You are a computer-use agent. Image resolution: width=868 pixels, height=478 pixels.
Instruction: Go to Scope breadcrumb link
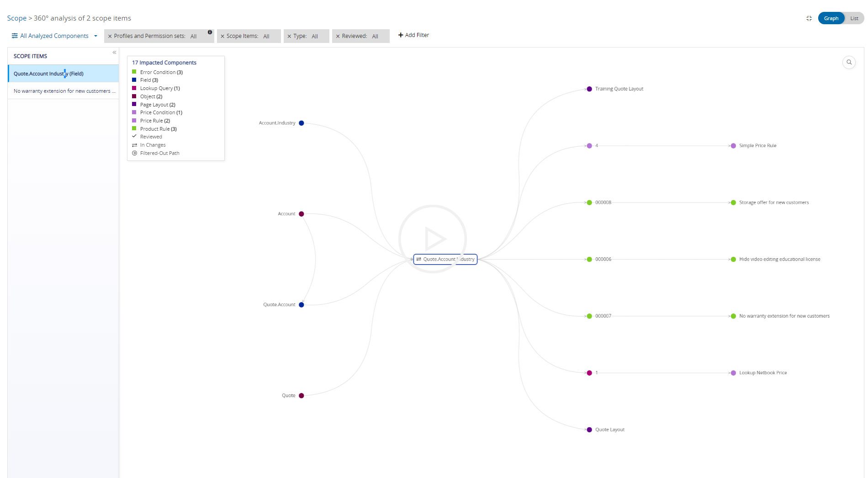pyautogui.click(x=16, y=18)
